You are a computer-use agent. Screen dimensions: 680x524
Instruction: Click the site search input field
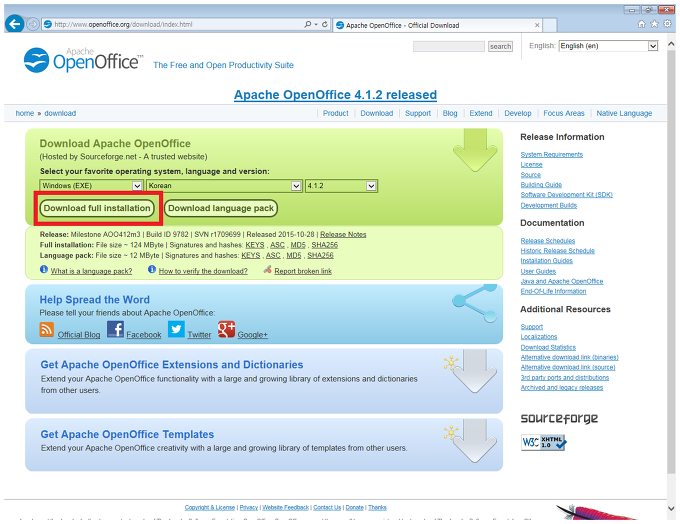pyautogui.click(x=448, y=46)
